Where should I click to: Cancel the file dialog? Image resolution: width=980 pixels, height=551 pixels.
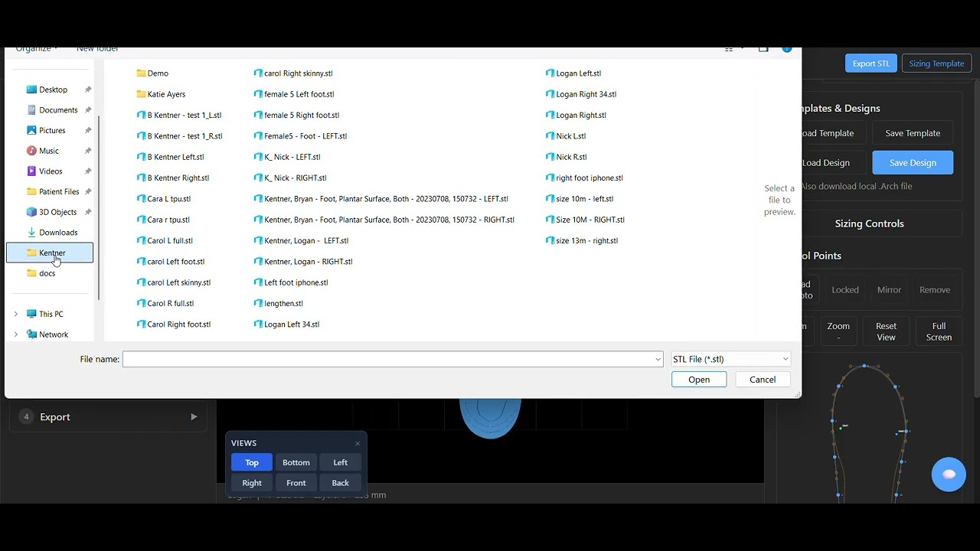[763, 380]
